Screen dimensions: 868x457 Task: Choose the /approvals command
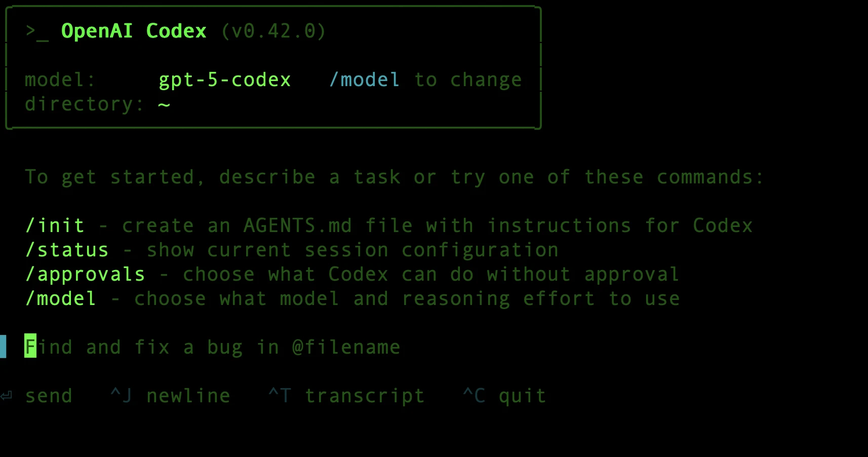pos(85,274)
